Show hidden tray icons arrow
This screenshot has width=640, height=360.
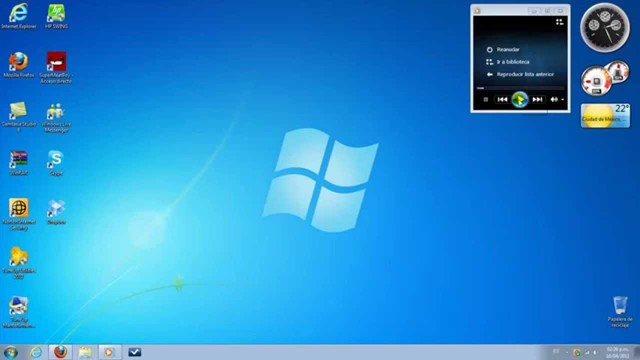[x=567, y=352]
